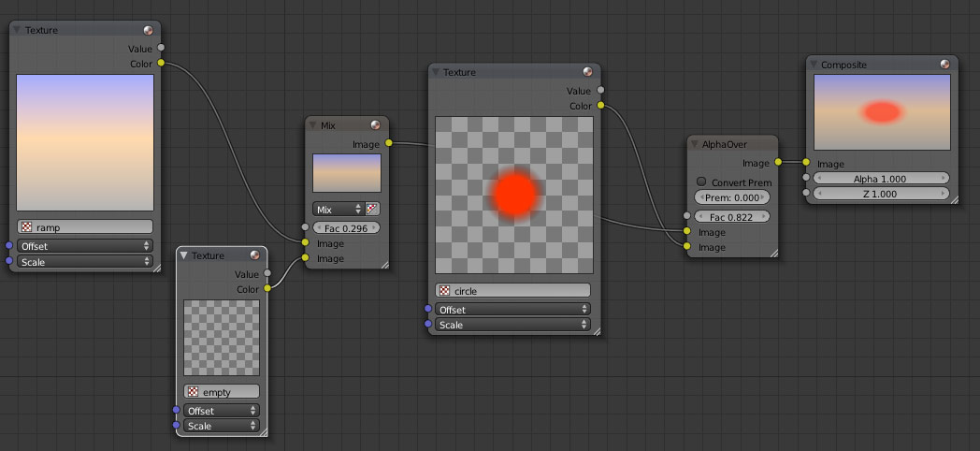Image resolution: width=980 pixels, height=451 pixels.
Task: Click right arrow of Fac 0.822 field
Action: (764, 217)
